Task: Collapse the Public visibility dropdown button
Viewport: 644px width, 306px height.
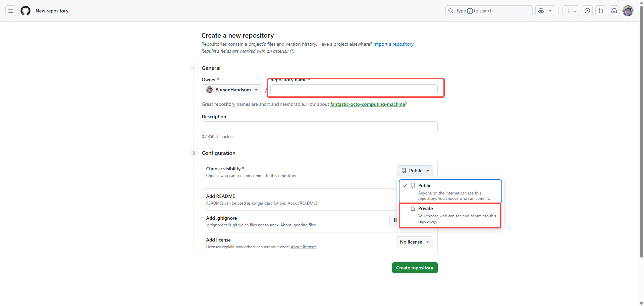Action: click(415, 171)
